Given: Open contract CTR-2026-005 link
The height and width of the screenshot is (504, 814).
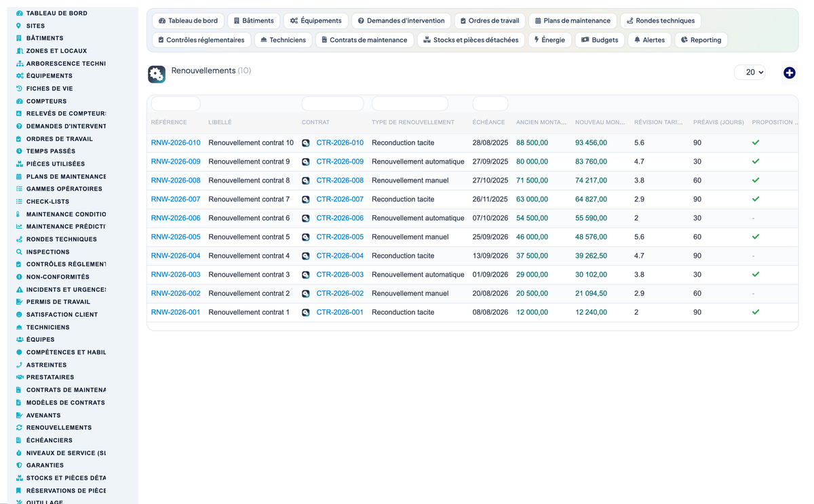Looking at the screenshot, I should [340, 237].
